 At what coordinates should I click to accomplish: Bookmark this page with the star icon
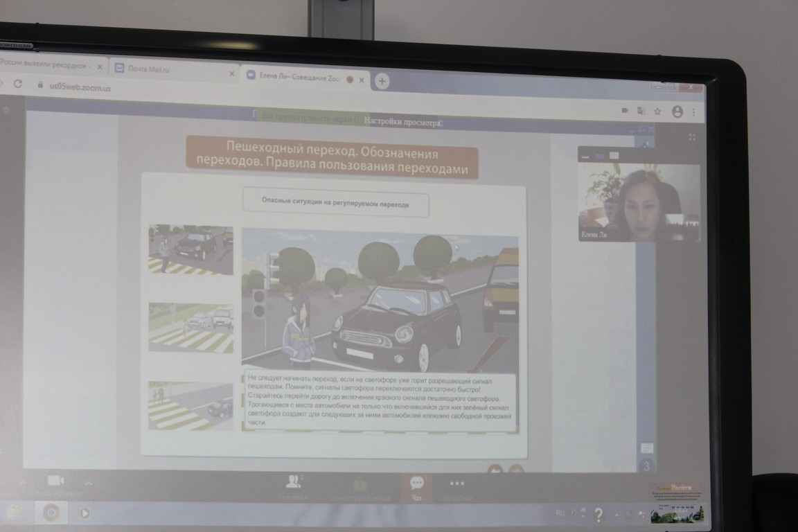pyautogui.click(x=657, y=111)
